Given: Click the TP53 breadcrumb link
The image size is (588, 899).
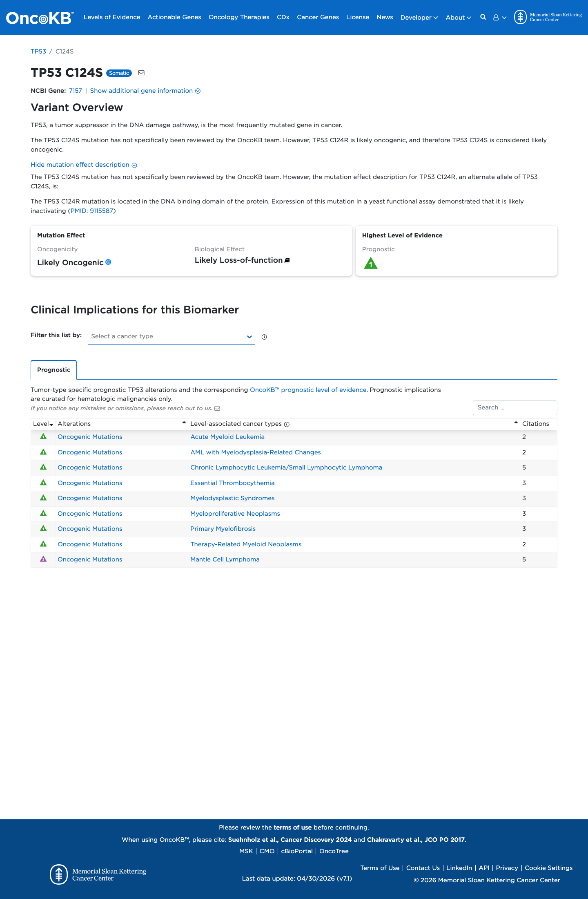Looking at the screenshot, I should 38,51.
